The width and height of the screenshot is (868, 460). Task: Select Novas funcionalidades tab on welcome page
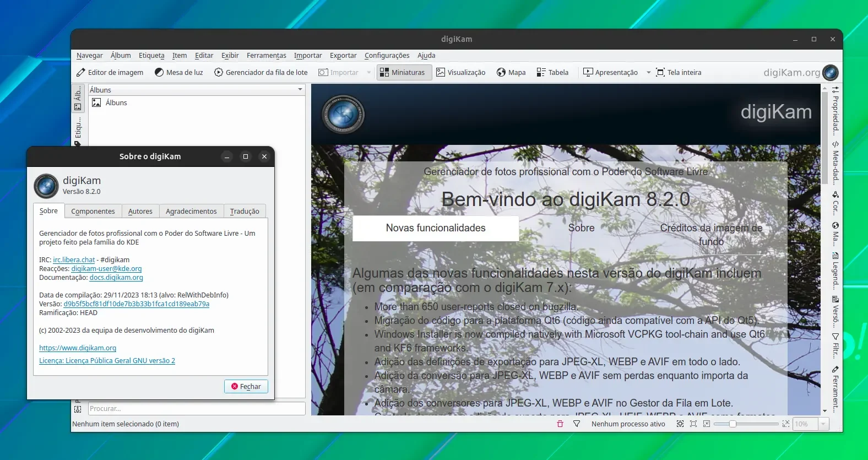coord(436,228)
